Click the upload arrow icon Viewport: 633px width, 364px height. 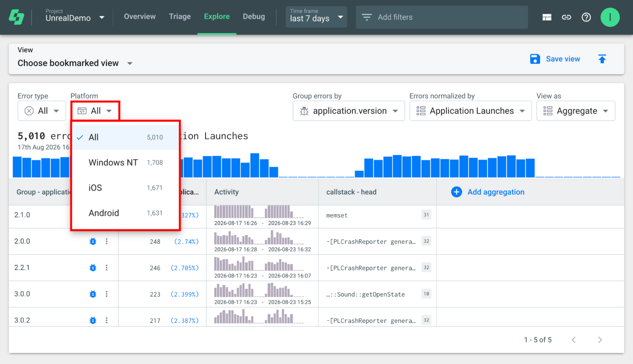pyautogui.click(x=602, y=59)
